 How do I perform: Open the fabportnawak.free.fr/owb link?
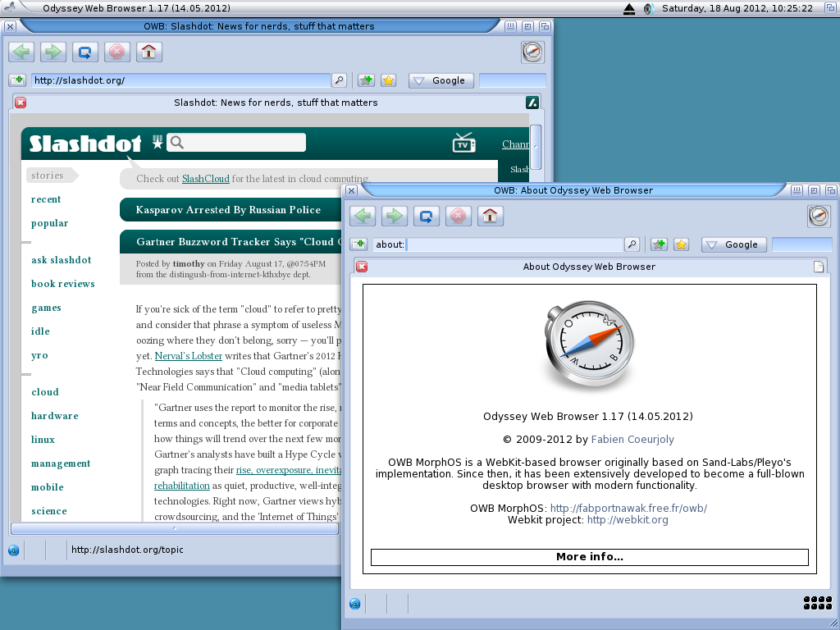[628, 508]
